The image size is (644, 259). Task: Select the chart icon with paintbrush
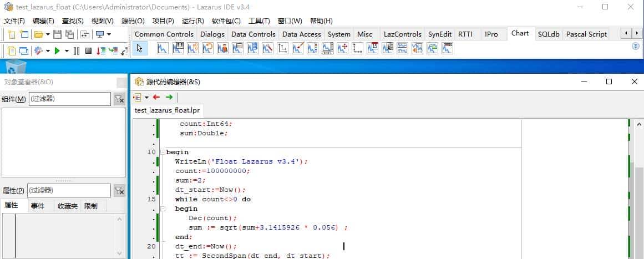(x=298, y=48)
